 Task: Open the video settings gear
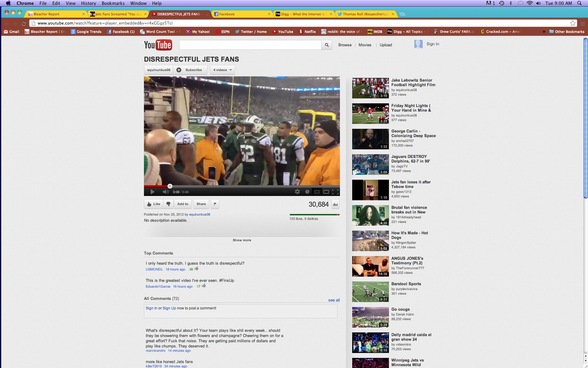[297, 192]
